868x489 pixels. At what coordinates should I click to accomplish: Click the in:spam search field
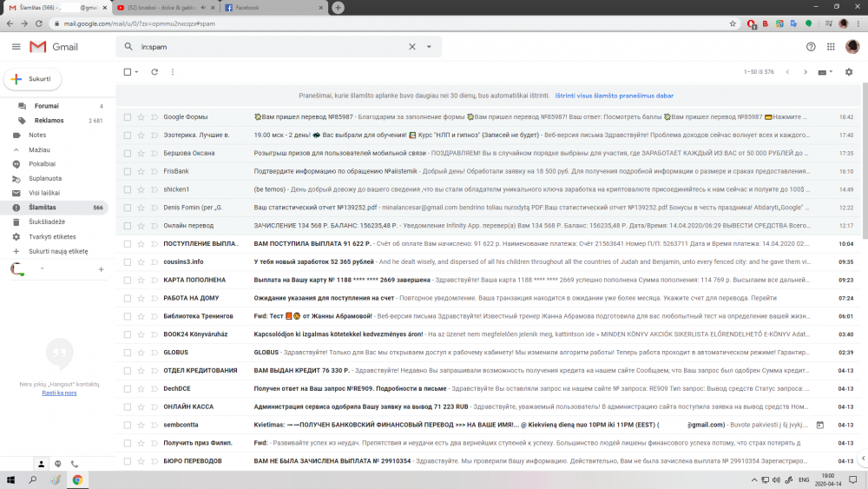click(x=271, y=47)
